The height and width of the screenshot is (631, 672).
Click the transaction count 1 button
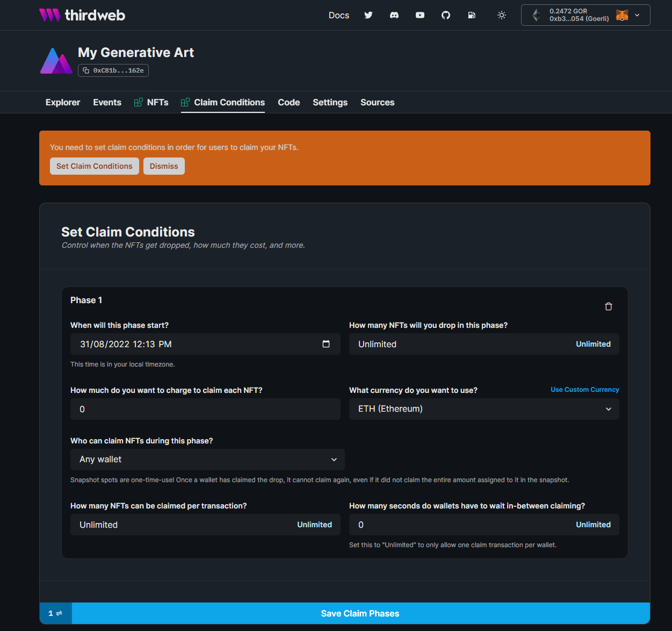click(55, 613)
